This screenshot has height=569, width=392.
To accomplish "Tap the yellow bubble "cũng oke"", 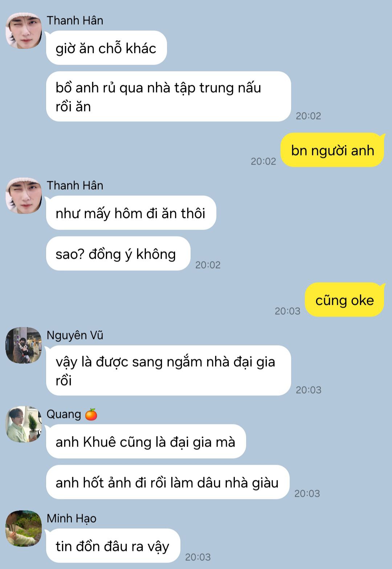I will (344, 300).
